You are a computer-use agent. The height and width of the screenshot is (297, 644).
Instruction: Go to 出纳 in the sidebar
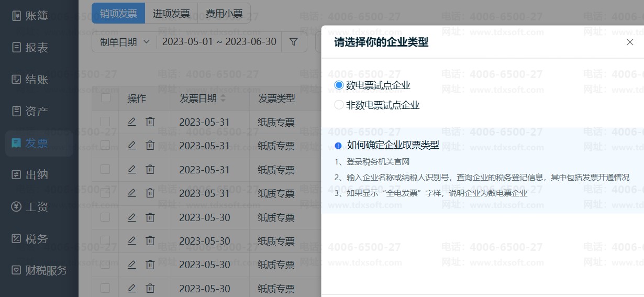pos(37,175)
